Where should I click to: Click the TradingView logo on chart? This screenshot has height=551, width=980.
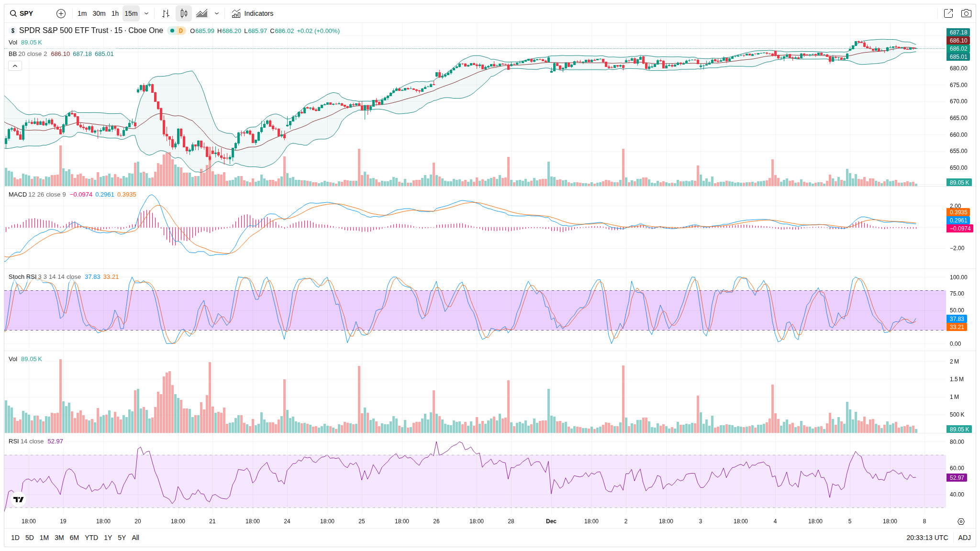(18, 499)
